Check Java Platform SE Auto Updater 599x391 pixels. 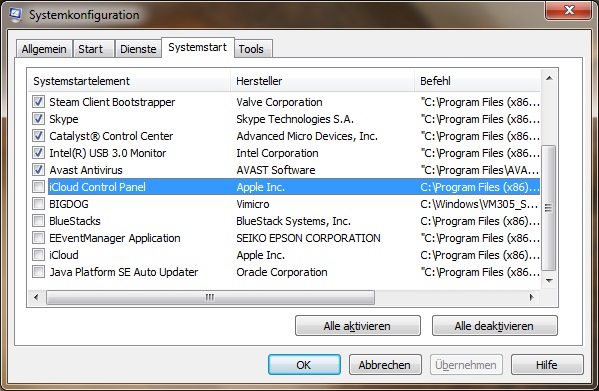click(38, 271)
